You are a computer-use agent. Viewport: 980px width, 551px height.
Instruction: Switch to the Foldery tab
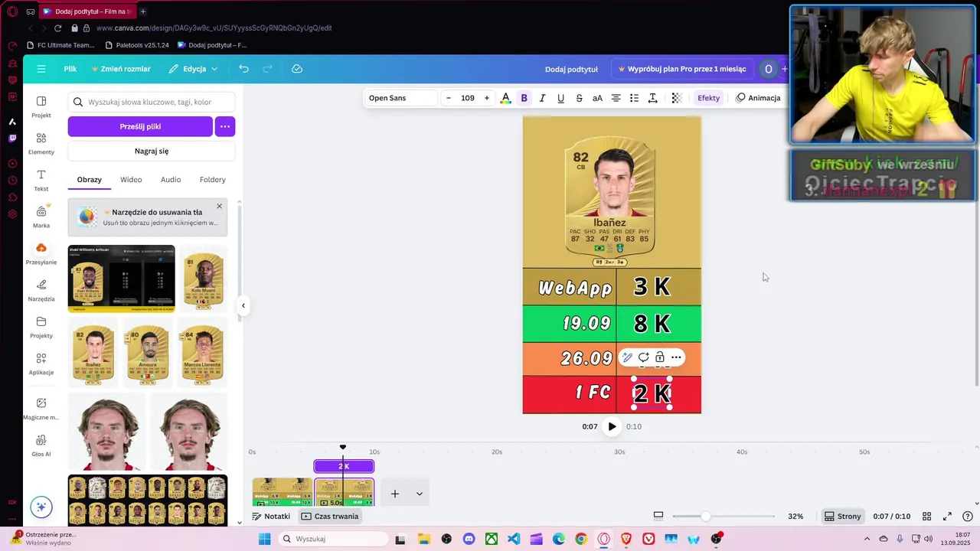(212, 180)
